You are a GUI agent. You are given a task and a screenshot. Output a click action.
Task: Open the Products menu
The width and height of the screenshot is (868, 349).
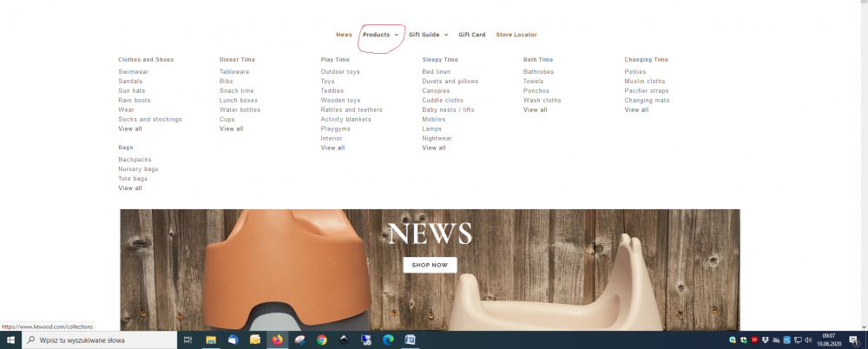coord(377,35)
